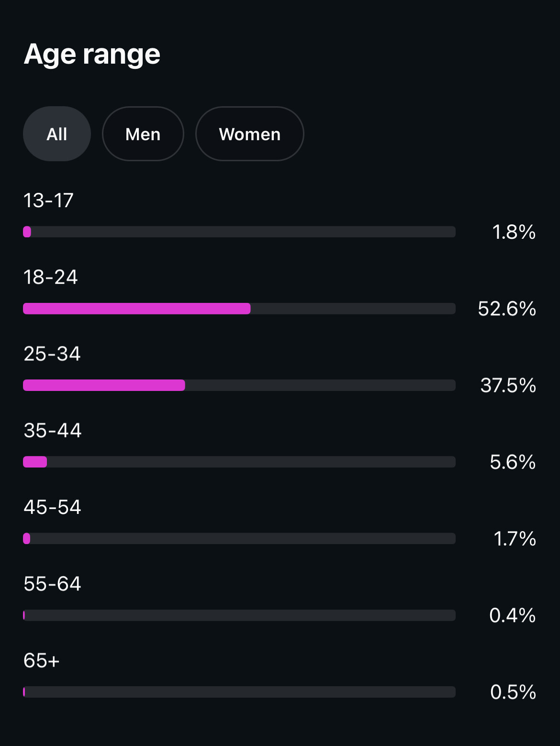
Task: Click the 25-34 pink progress bar
Action: [104, 385]
